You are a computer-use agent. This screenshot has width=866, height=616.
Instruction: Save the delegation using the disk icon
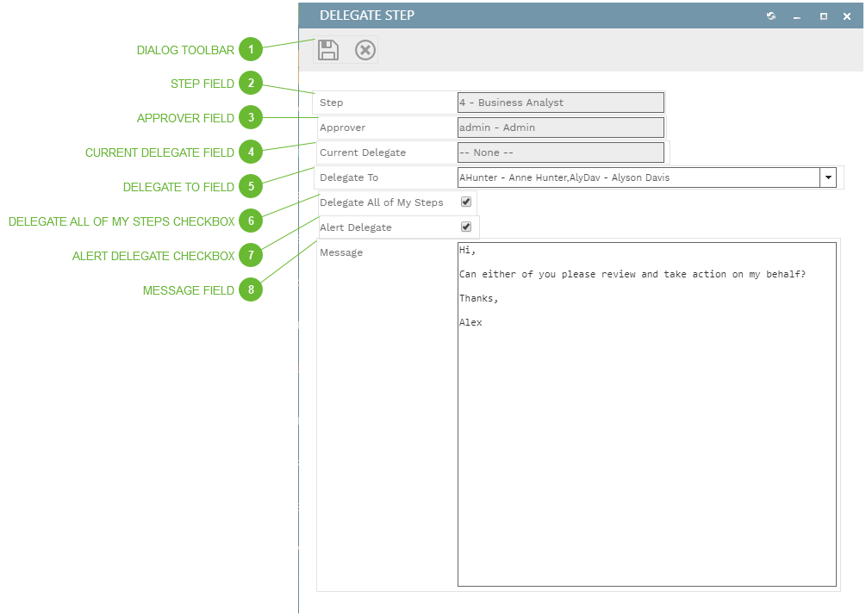(x=327, y=50)
